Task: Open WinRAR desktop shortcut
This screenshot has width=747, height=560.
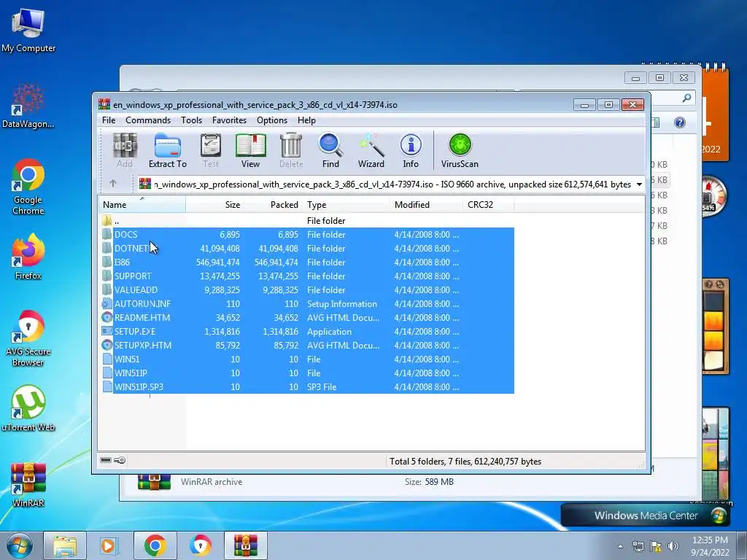Action: point(28,485)
